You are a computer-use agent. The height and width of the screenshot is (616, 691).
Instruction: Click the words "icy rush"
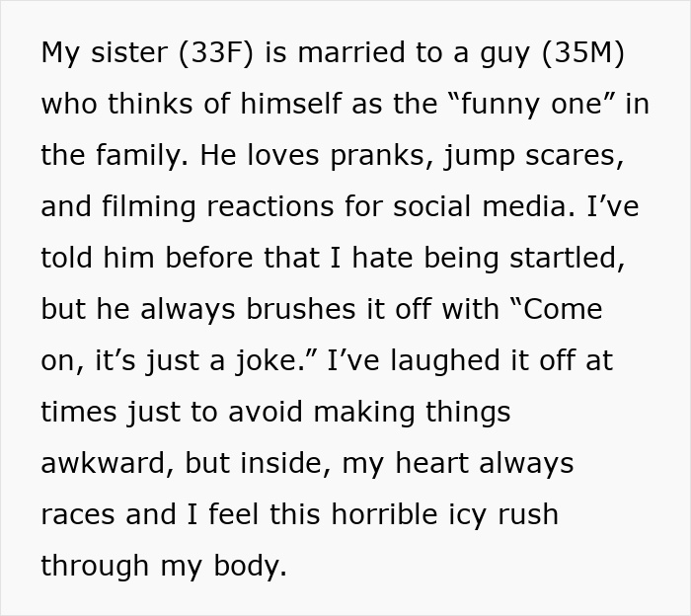coord(503,516)
